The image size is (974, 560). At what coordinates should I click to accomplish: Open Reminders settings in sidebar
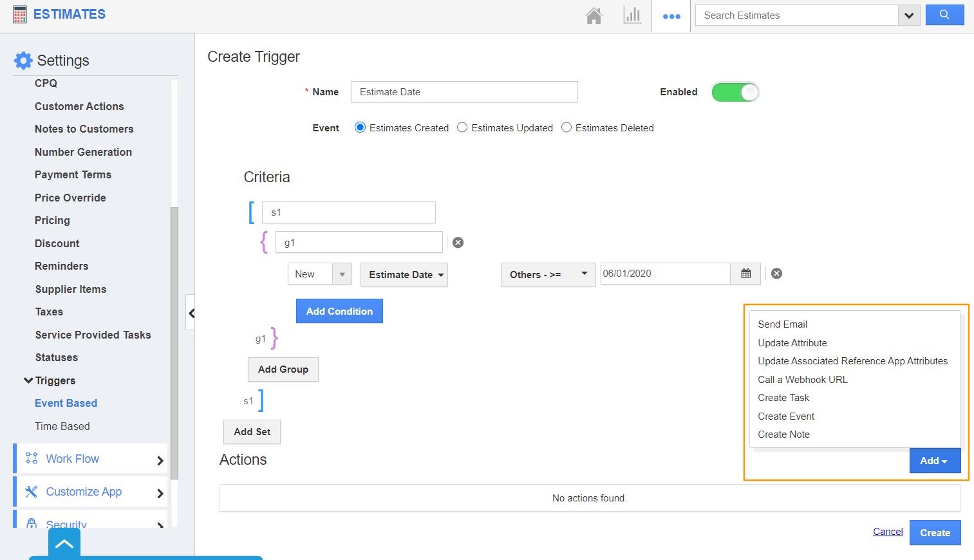pos(62,266)
